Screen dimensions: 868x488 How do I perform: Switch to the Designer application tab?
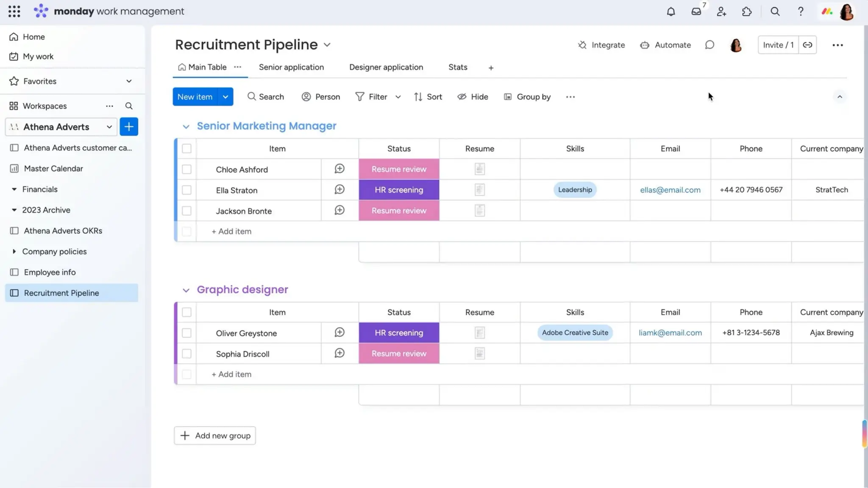click(386, 67)
